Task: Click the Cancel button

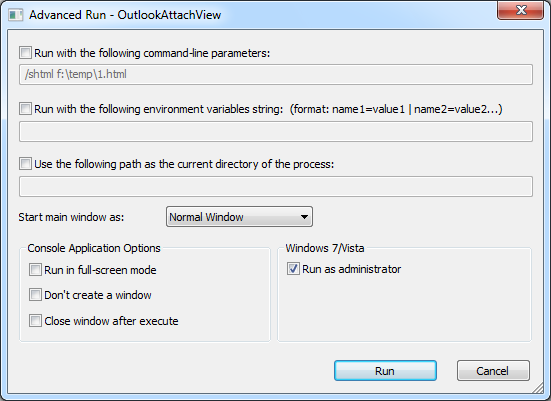Action: [x=493, y=371]
